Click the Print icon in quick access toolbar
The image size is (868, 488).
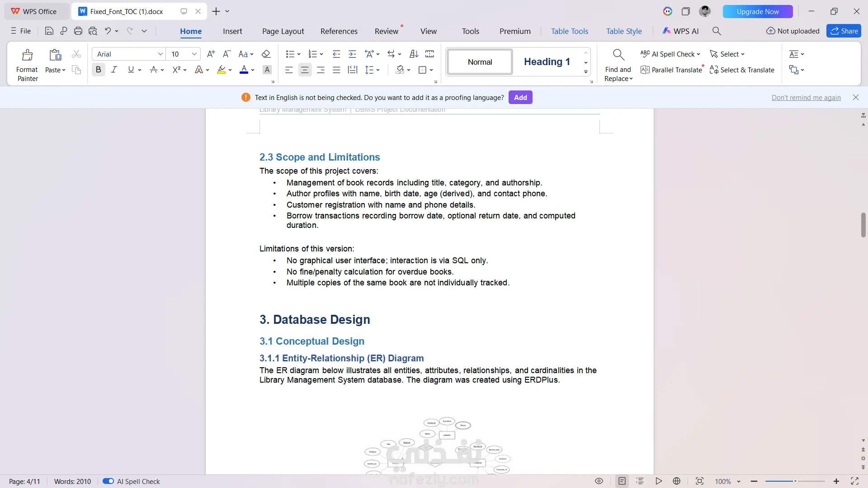[x=78, y=31]
